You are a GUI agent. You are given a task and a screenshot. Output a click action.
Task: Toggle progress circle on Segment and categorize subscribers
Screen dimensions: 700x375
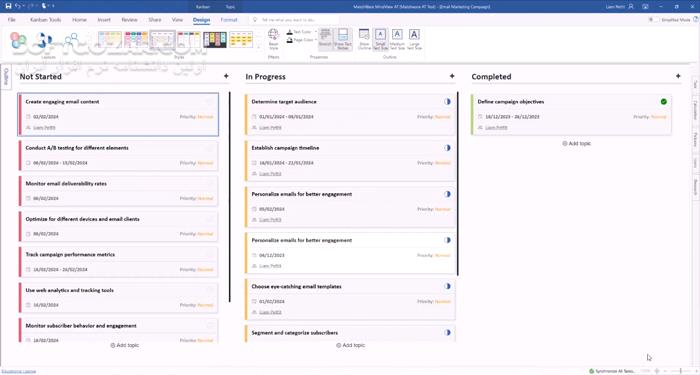point(447,333)
